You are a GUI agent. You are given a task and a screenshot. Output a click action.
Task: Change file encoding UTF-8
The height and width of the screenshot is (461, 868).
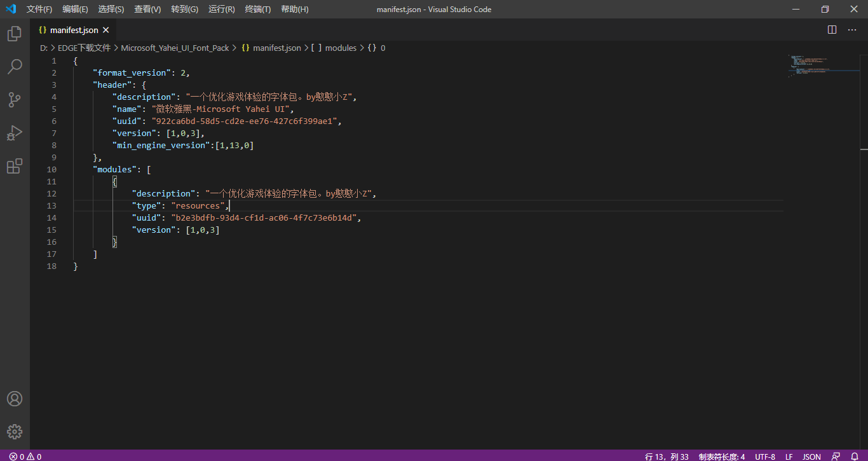point(765,456)
